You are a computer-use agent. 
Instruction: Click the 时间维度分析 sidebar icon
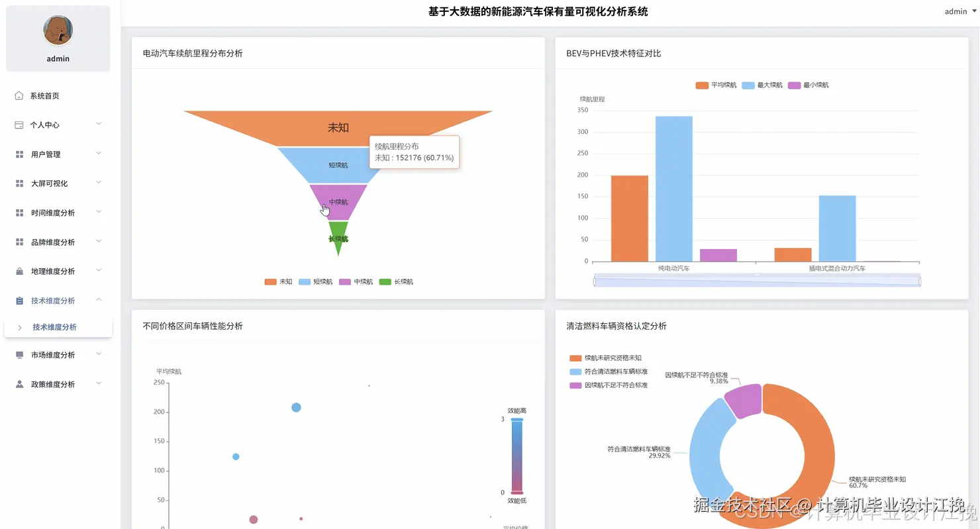click(19, 213)
